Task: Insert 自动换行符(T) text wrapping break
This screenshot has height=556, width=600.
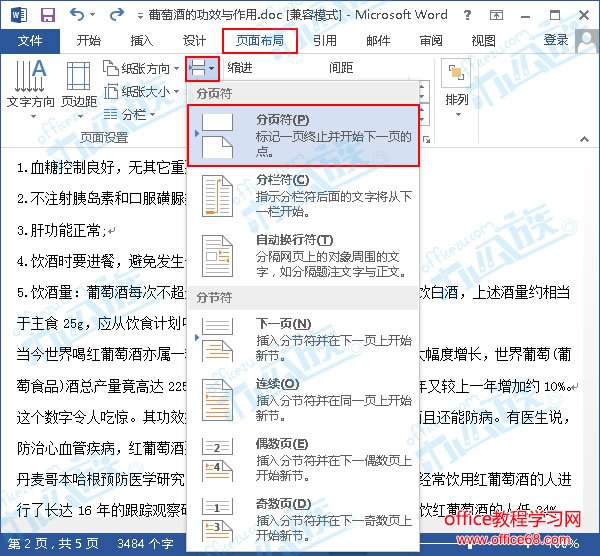Action: click(x=304, y=256)
